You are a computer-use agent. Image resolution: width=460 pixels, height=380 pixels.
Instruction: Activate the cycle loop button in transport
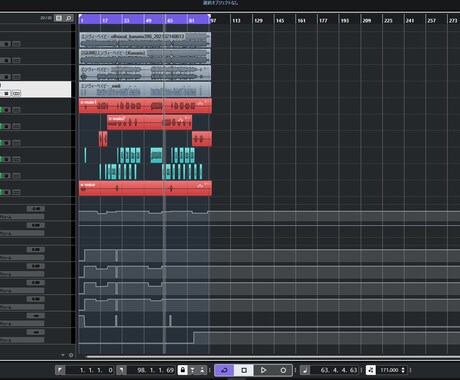point(224,370)
